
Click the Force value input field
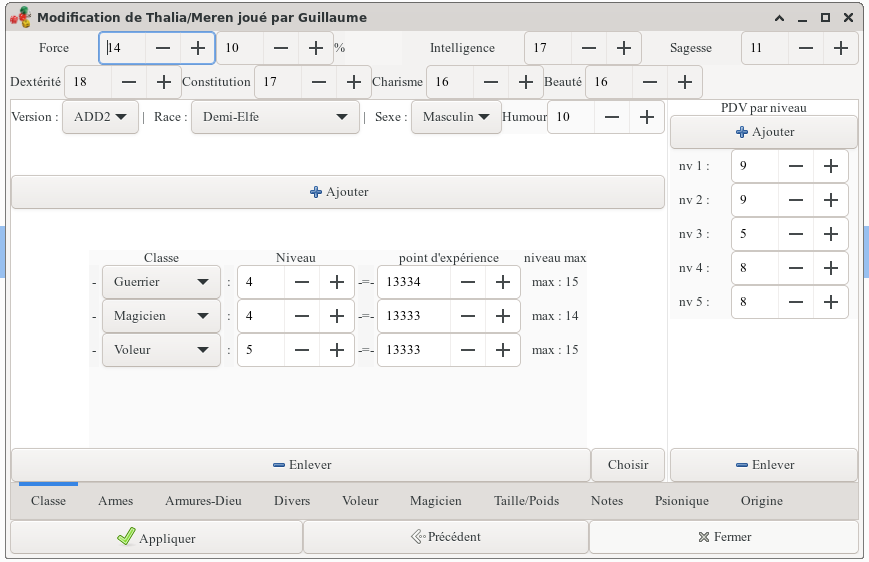[x=123, y=48]
